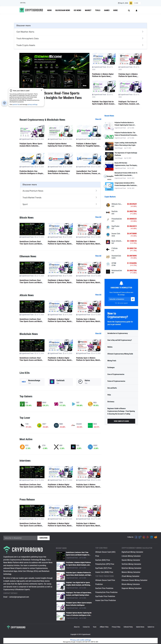Image resolution: width=161 pixels, height=644 pixels.
Task: Open the LinkedIn icon in footer
Action: tap(151, 537)
